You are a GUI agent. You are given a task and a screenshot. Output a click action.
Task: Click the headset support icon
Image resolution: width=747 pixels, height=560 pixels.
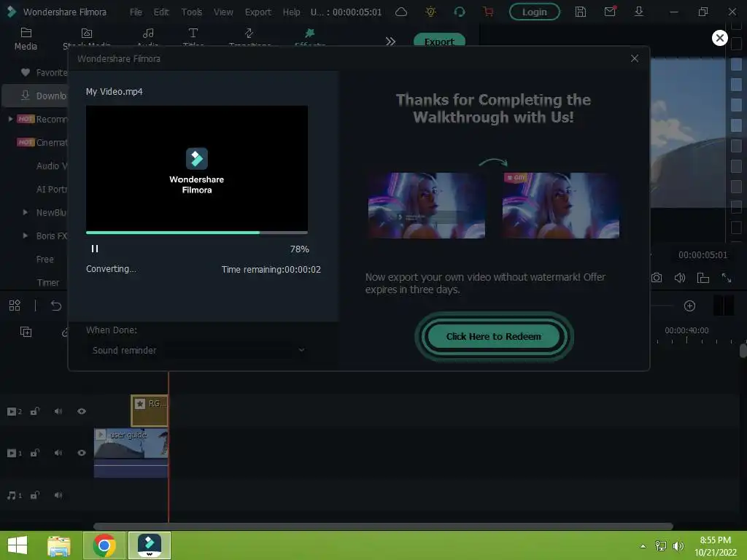point(460,12)
